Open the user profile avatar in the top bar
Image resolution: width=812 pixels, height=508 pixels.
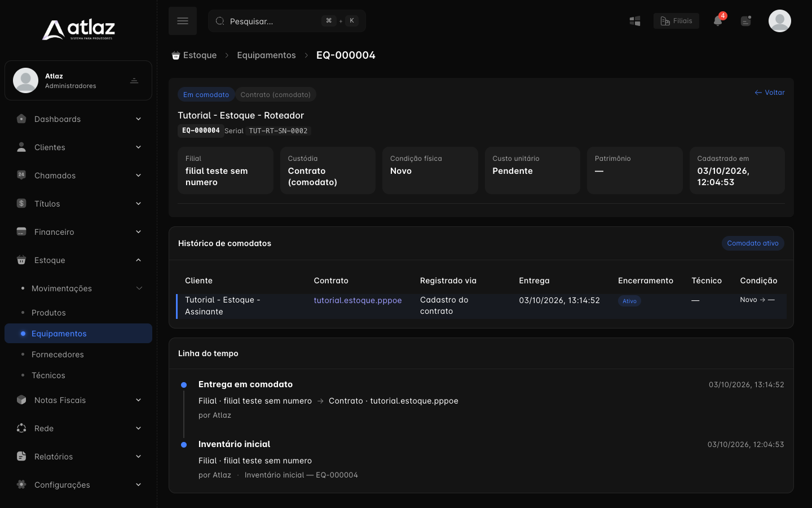pyautogui.click(x=780, y=21)
